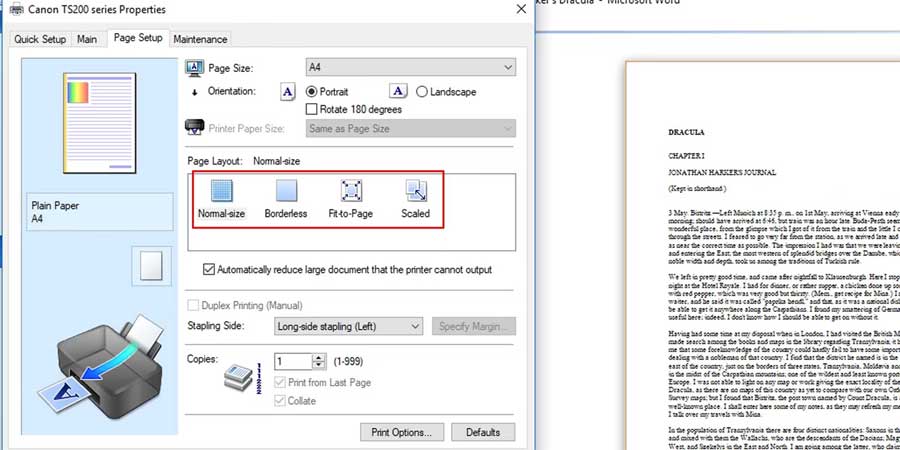The image size is (900, 450).
Task: Toggle Duplex Printing (Manual) checkbox
Action: tap(193, 305)
